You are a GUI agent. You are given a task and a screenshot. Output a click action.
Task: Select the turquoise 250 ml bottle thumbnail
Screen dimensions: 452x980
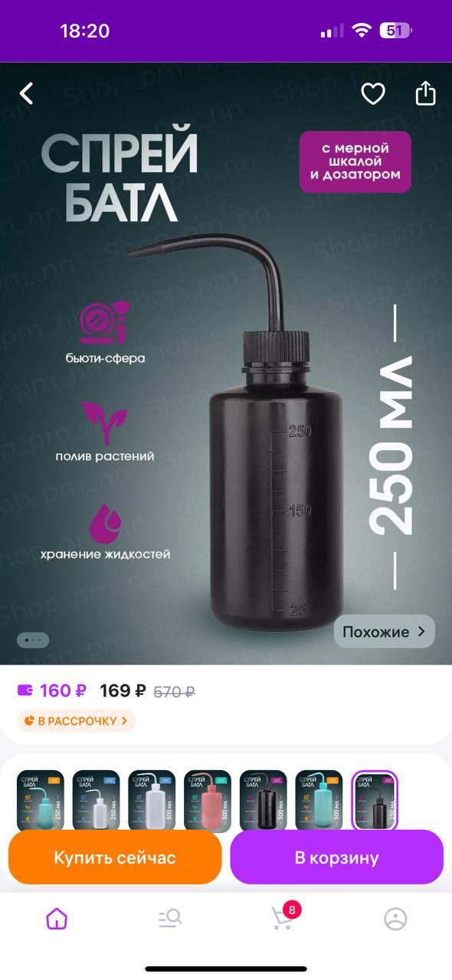point(41,800)
